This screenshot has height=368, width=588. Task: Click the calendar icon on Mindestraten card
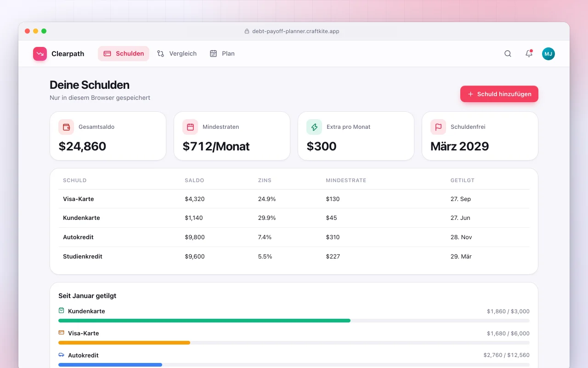pos(190,127)
